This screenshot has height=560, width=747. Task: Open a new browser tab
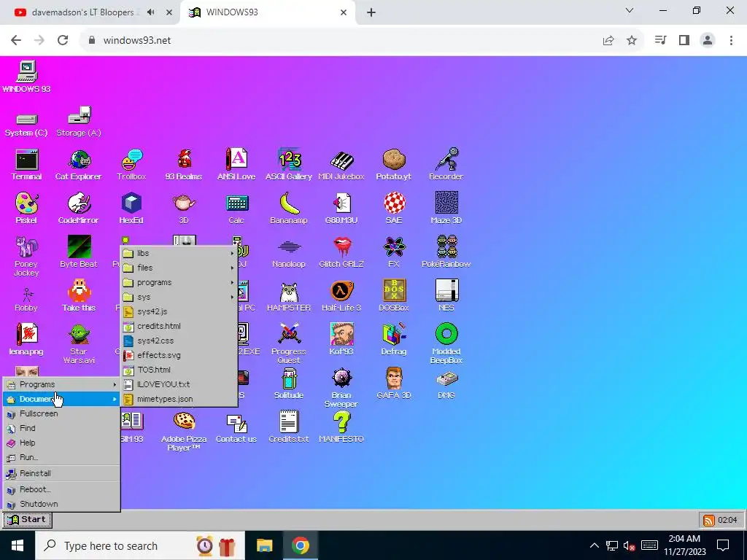click(x=371, y=12)
